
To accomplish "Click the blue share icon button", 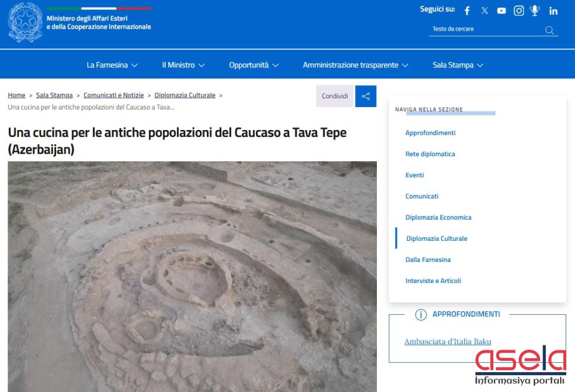I will 366,96.
